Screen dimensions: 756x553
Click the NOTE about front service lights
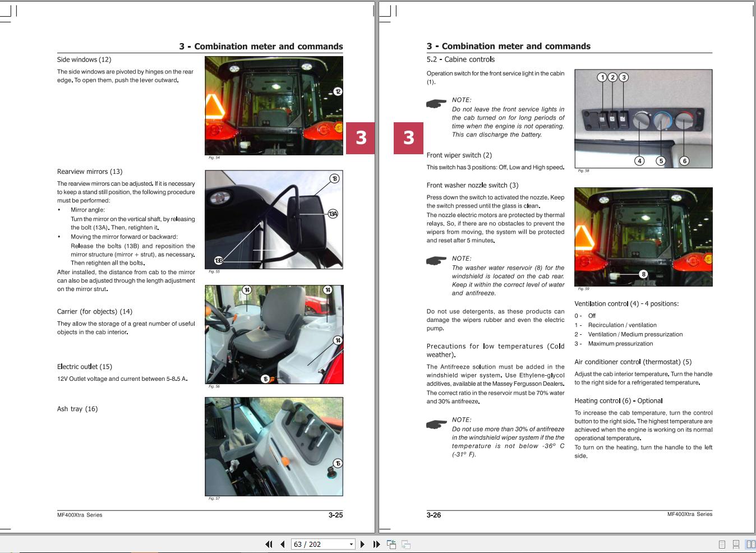(x=508, y=117)
